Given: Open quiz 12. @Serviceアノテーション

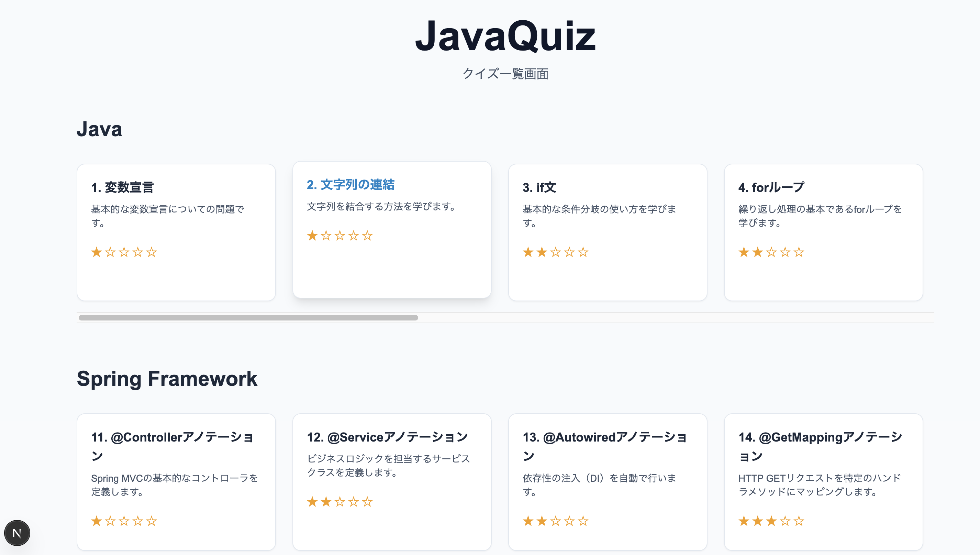Looking at the screenshot, I should pyautogui.click(x=392, y=482).
